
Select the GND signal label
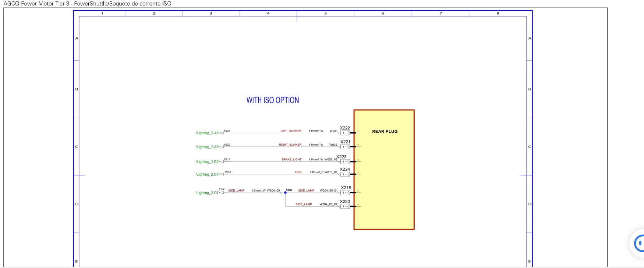pos(298,172)
